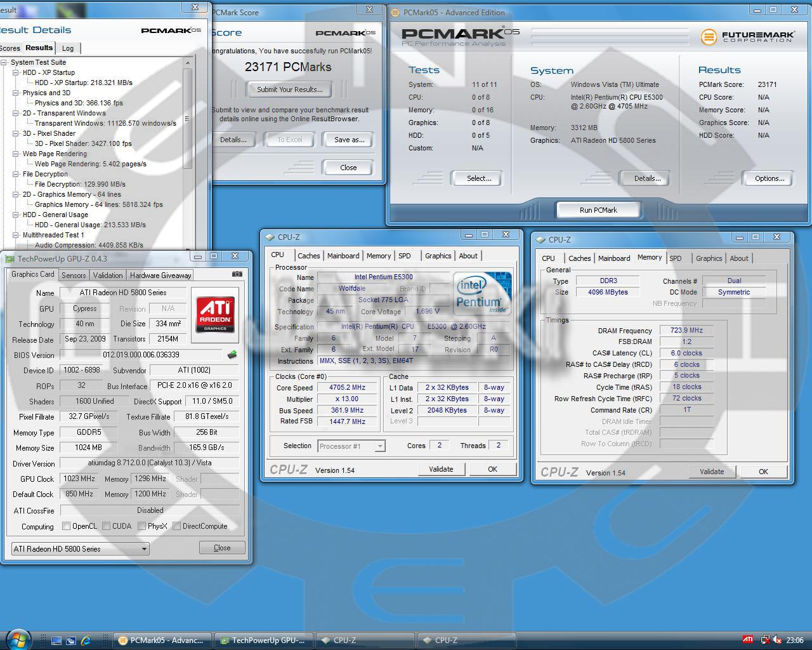This screenshot has height=650, width=812.
Task: Click the network tray icon
Action: 765,640
